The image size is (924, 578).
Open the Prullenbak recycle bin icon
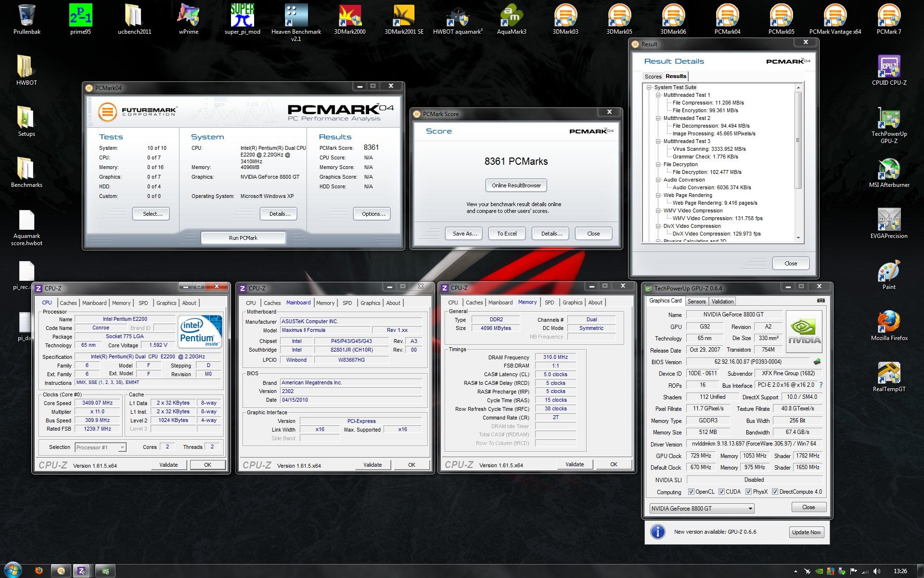27,19
